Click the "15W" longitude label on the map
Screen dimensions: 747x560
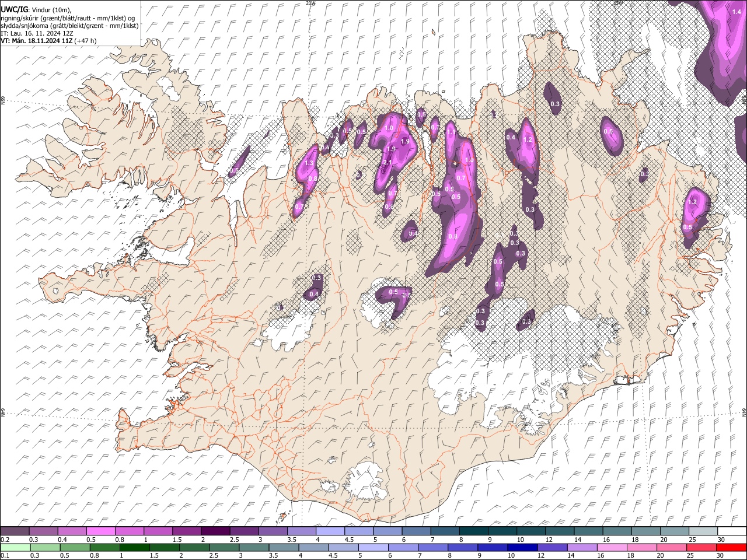coord(618,3)
